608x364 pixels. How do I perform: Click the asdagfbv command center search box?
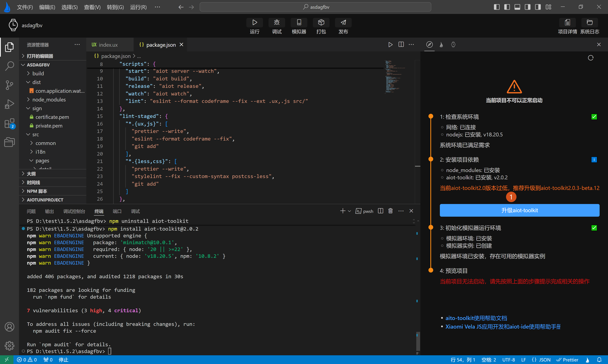[315, 7]
